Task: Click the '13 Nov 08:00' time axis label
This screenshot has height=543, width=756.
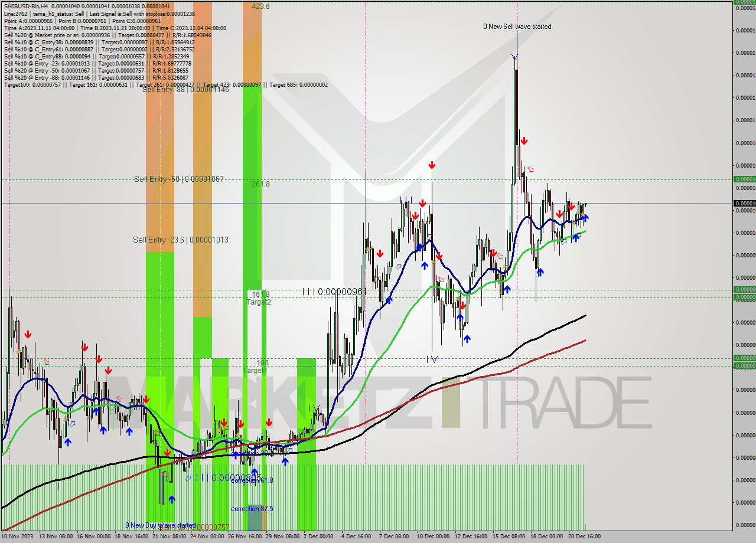Action: [x=56, y=537]
